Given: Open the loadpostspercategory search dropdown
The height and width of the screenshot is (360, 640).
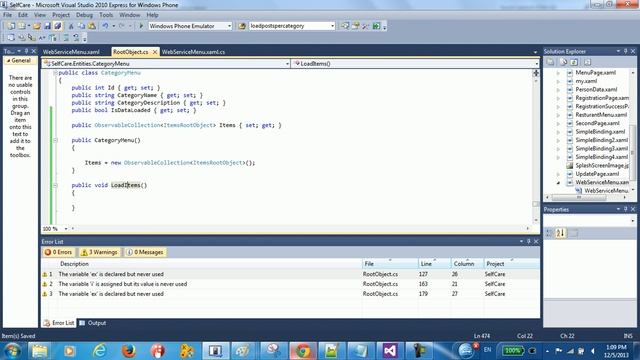Looking at the screenshot, I should 332,26.
